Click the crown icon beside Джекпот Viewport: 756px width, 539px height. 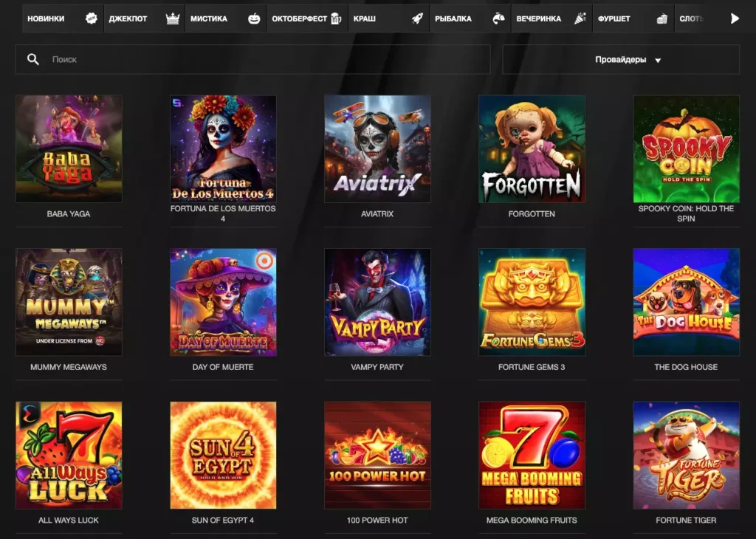[x=173, y=18]
